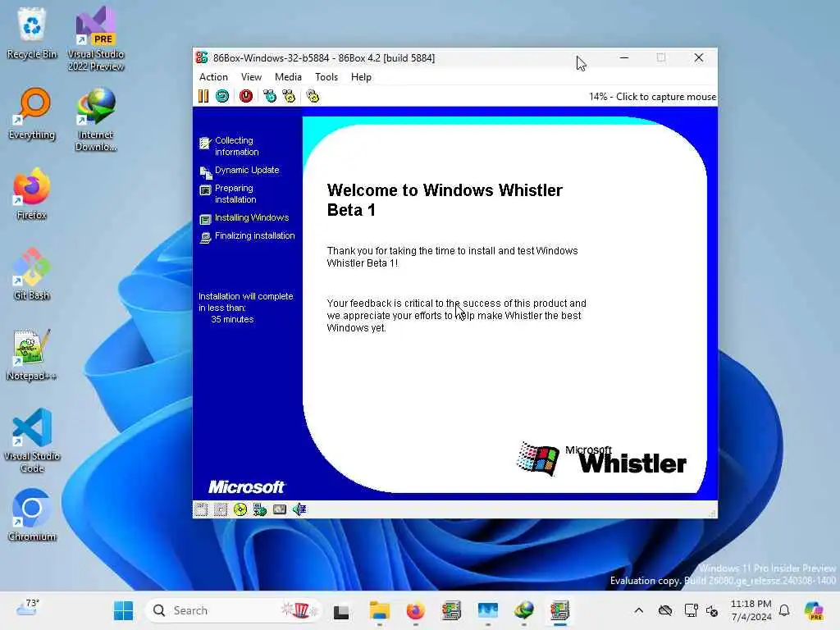
Task: Click the teal Hard reset toolbar icon
Action: pyautogui.click(x=222, y=97)
